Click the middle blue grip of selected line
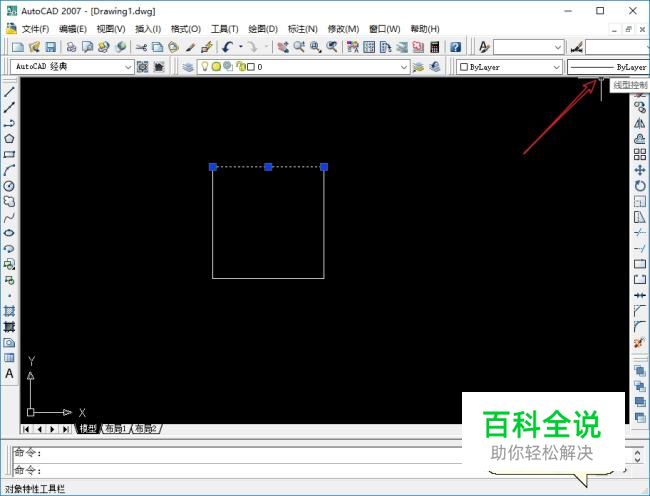This screenshot has height=496, width=650. coord(268,167)
